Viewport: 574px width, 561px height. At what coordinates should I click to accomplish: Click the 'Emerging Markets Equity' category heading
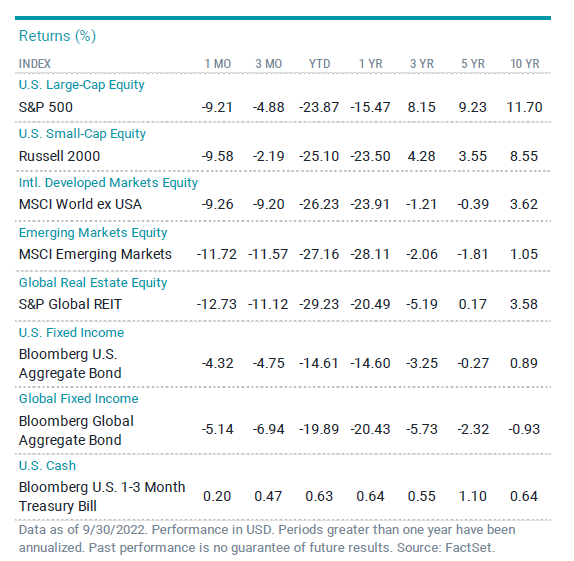pyautogui.click(x=93, y=233)
